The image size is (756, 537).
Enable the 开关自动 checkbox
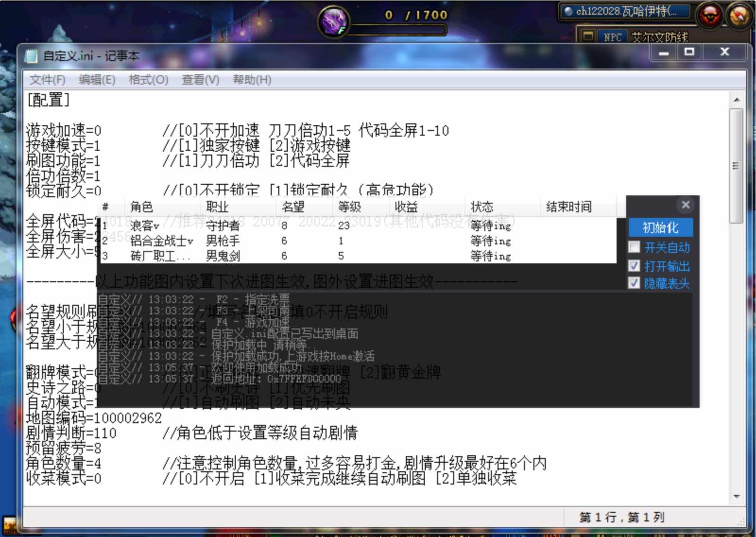pos(634,247)
